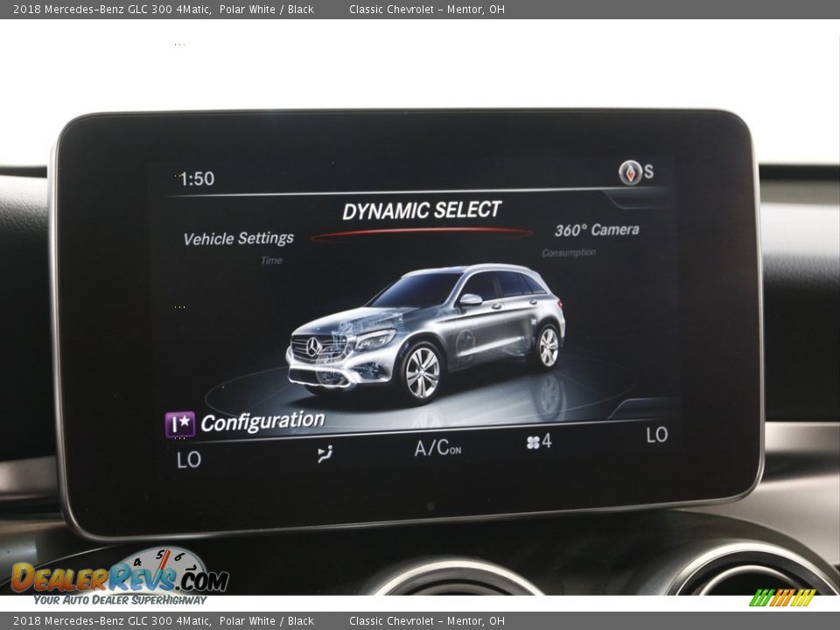
Task: Click the DealerRevs.com logo
Action: pos(121,577)
